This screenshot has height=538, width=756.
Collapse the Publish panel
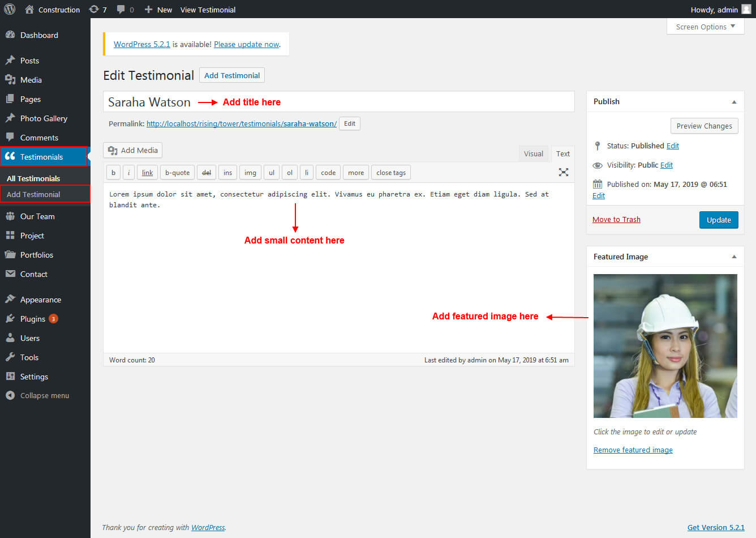tap(734, 102)
